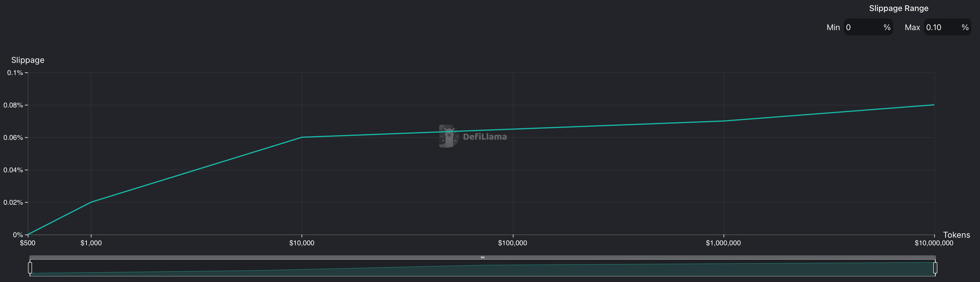Click the Slippage axis title
Screen dimensions: 980x282
click(28, 60)
